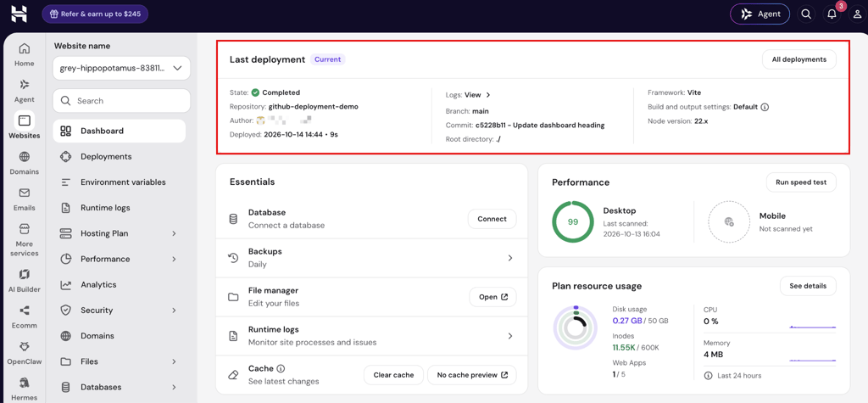Select Dashboard in the sidebar menu
Screen dimensions: 868x403
coord(120,131)
